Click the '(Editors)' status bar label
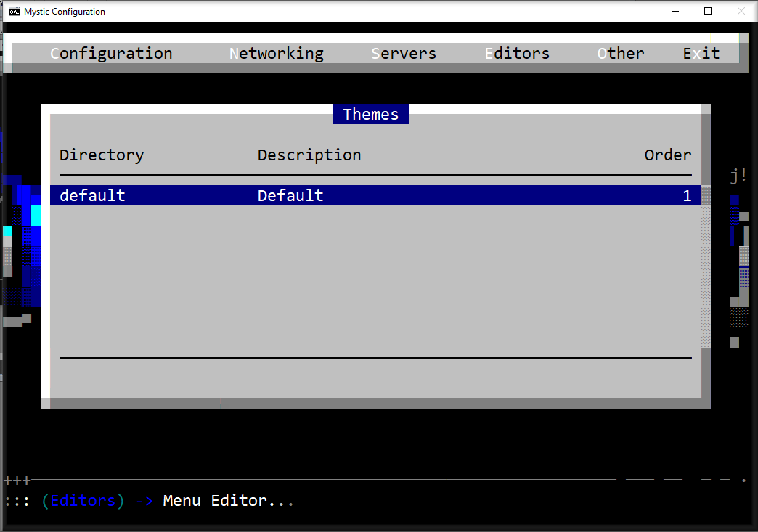 (x=83, y=500)
